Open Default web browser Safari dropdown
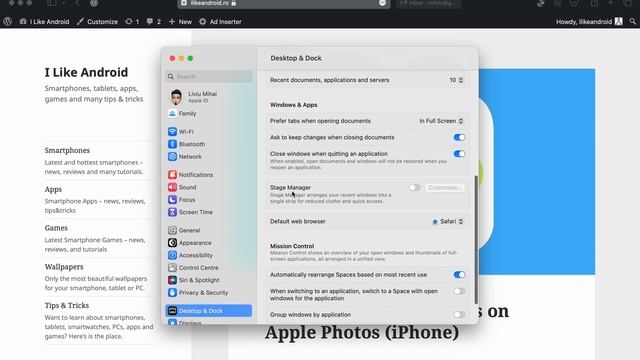 pos(448,221)
